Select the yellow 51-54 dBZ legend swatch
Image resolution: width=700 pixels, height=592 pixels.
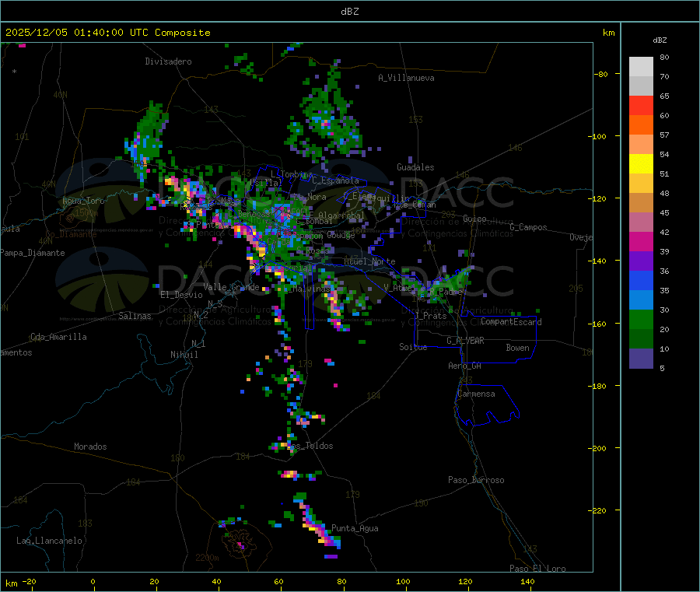(x=641, y=164)
